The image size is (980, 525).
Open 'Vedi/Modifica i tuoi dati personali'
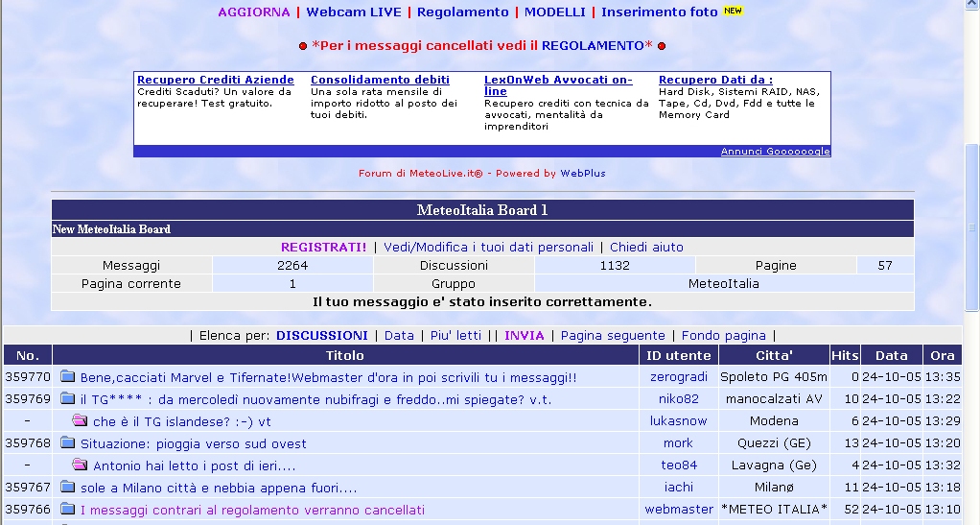488,247
